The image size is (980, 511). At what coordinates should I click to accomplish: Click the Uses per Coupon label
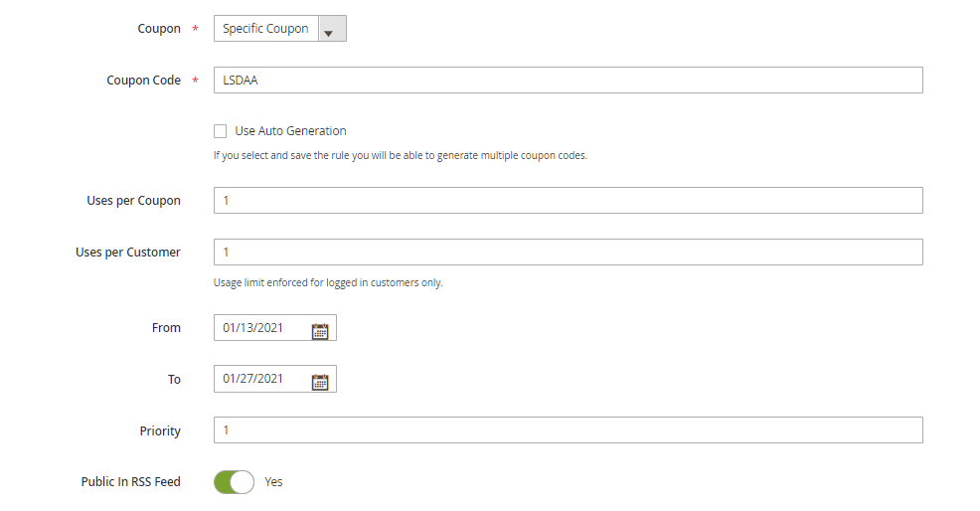click(133, 201)
